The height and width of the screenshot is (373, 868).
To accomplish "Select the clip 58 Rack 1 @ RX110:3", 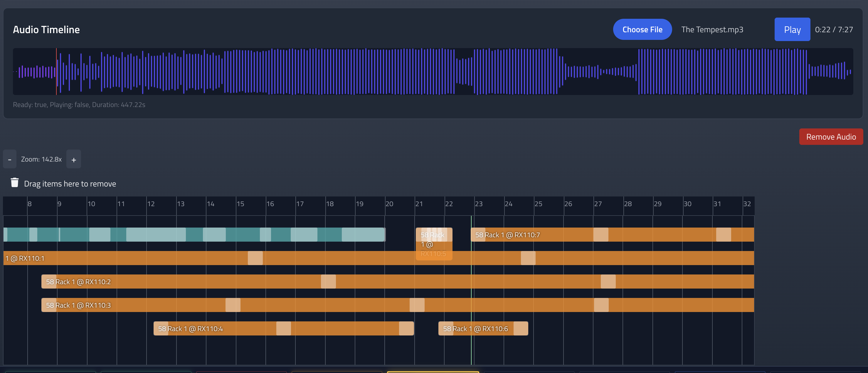I will click(202, 305).
